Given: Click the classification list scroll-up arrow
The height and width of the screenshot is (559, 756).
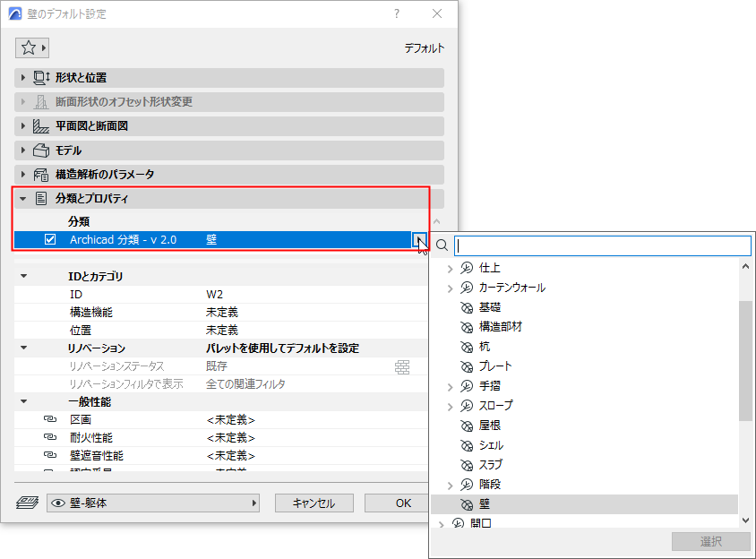Looking at the screenshot, I should [x=745, y=266].
